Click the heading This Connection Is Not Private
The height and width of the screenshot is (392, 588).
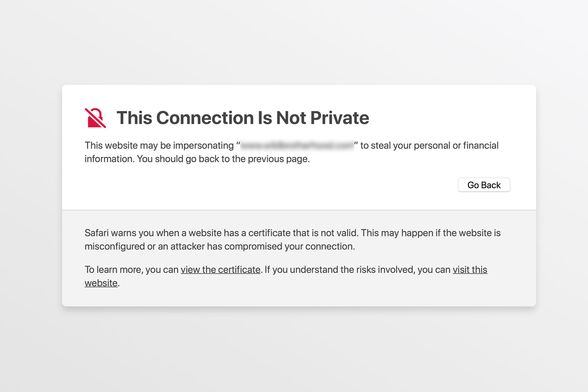pos(243,118)
